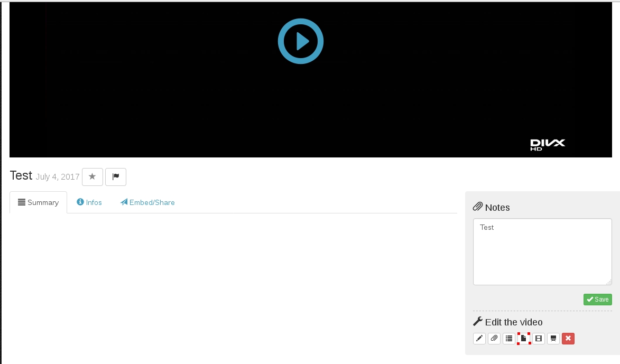Click the DivX HD logo on the player
Image resolution: width=620 pixels, height=364 pixels.
pyautogui.click(x=547, y=145)
